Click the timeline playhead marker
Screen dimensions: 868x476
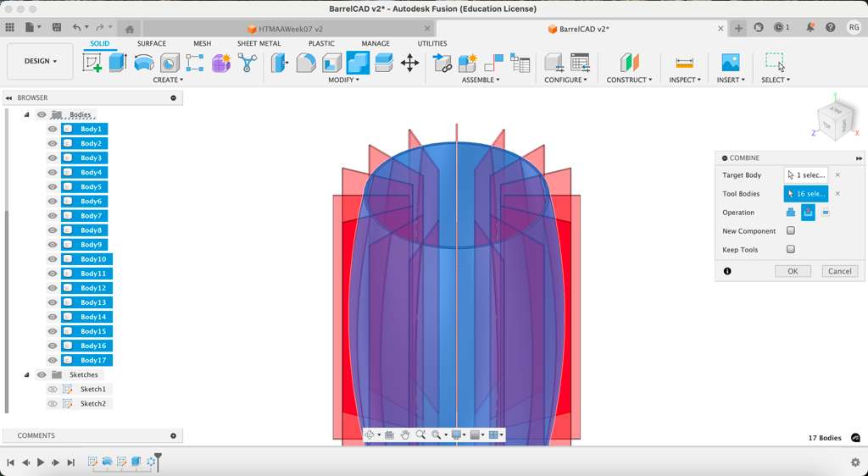[x=158, y=460]
